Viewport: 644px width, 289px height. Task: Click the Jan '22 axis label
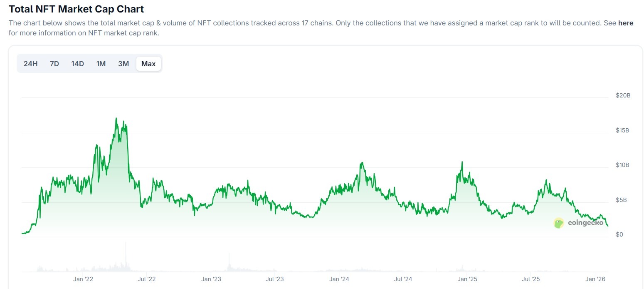pyautogui.click(x=83, y=279)
